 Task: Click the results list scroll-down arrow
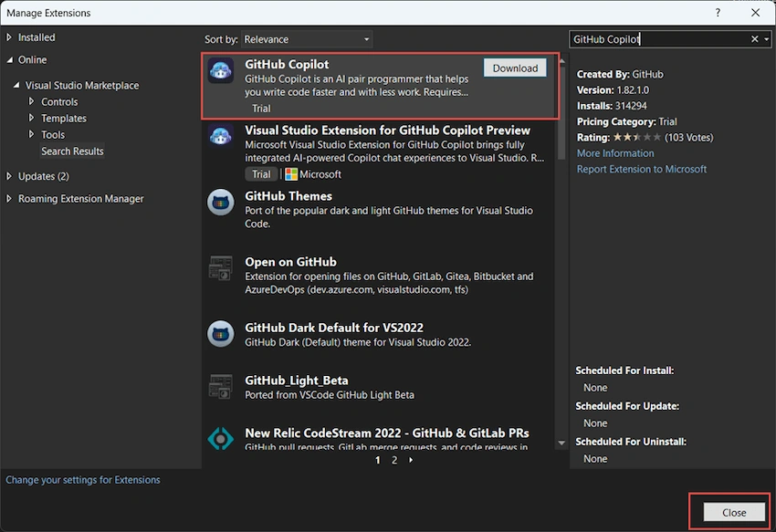561,443
